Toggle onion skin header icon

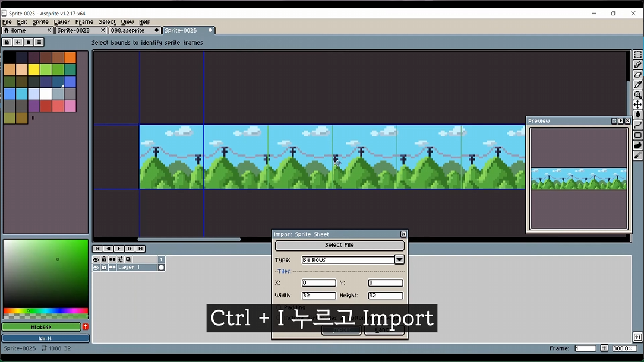tap(121, 259)
